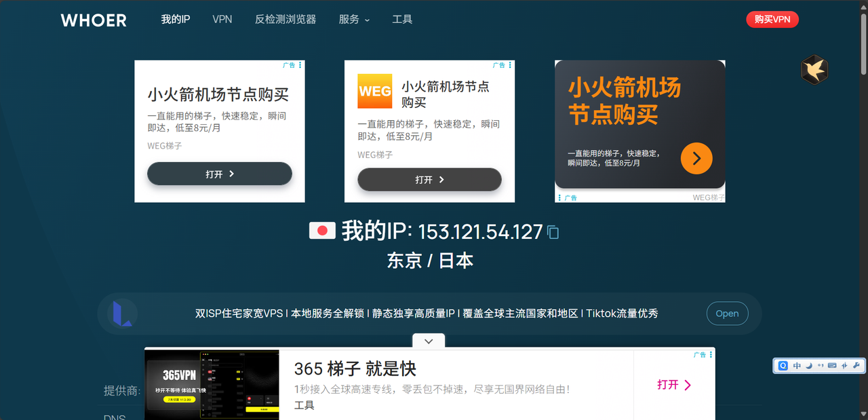868x420 pixels.
Task: Click the moon half-width icon in IME bar
Action: [x=808, y=366]
